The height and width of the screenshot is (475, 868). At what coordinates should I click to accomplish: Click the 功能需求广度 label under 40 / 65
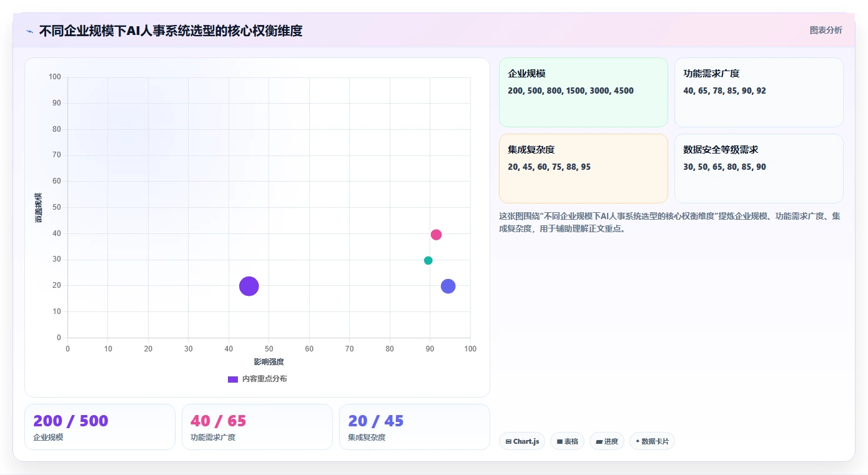(213, 438)
